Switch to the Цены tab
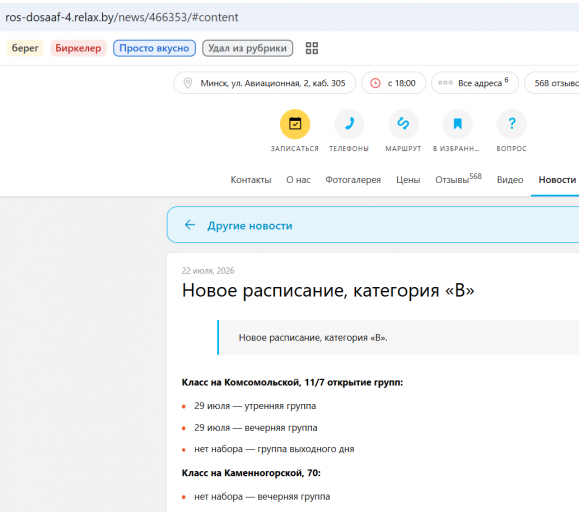This screenshot has height=512, width=579. click(x=408, y=180)
